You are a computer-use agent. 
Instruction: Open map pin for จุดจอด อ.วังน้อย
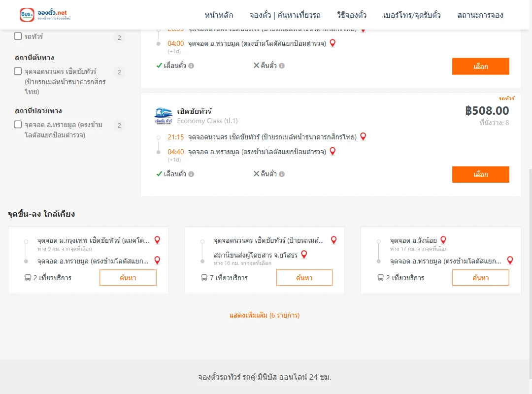[x=443, y=240]
